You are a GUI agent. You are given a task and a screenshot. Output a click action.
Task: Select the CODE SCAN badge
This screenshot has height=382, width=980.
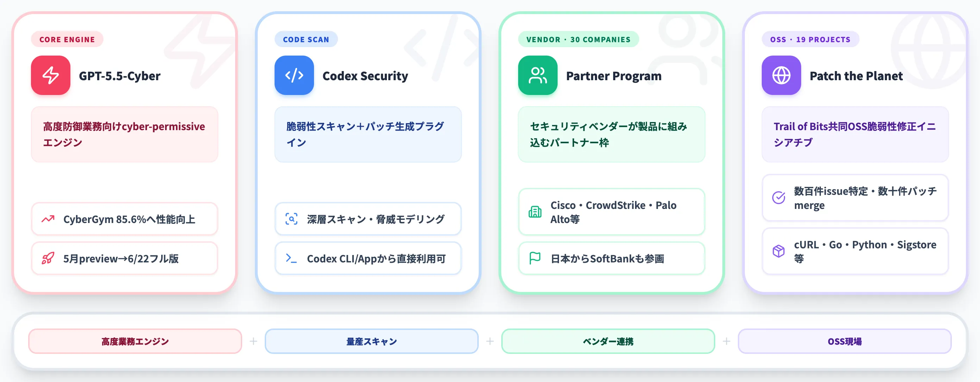[x=306, y=39]
